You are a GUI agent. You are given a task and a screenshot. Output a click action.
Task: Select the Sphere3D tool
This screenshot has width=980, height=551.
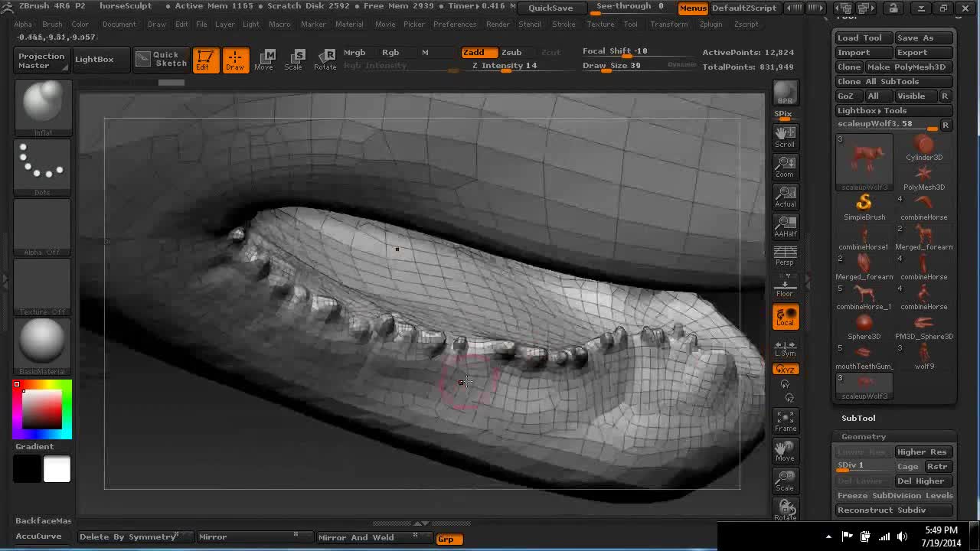(864, 327)
